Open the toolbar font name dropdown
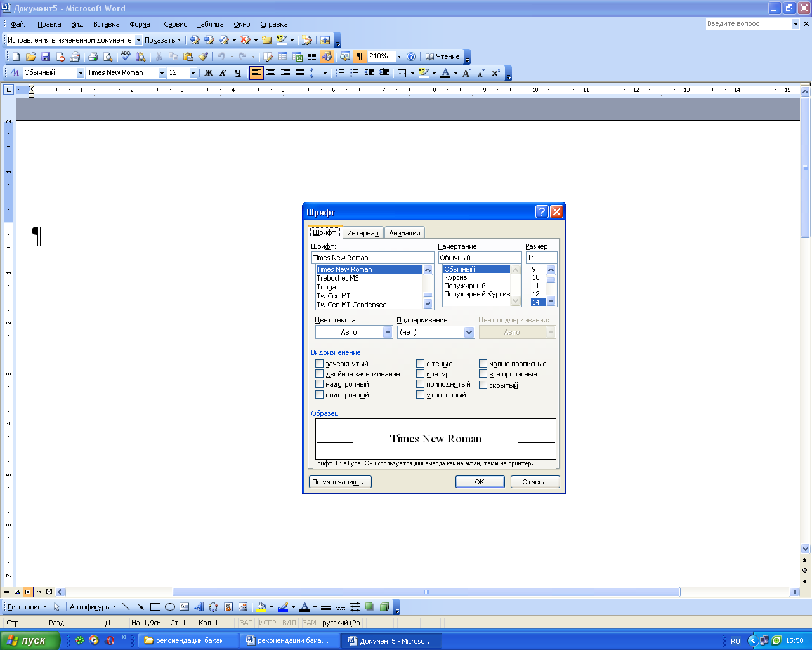Image resolution: width=812 pixels, height=650 pixels. tap(162, 73)
